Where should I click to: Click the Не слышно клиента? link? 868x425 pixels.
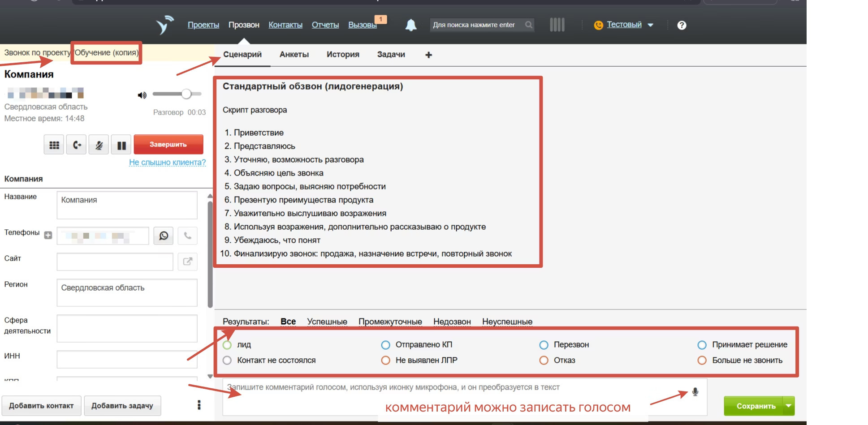point(168,162)
